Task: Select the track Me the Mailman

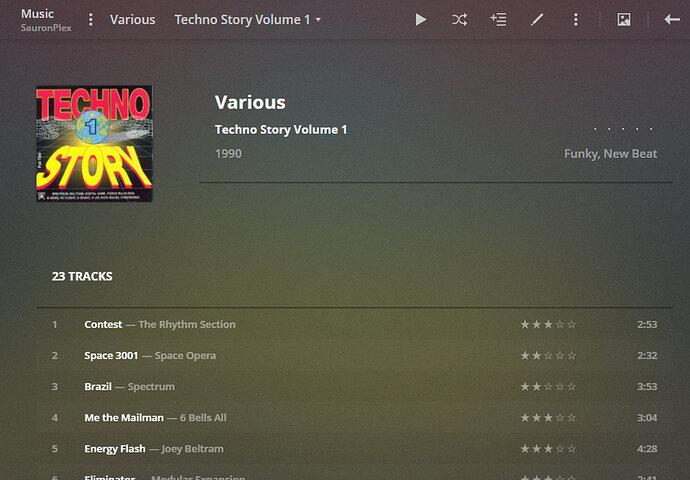Action: (124, 418)
